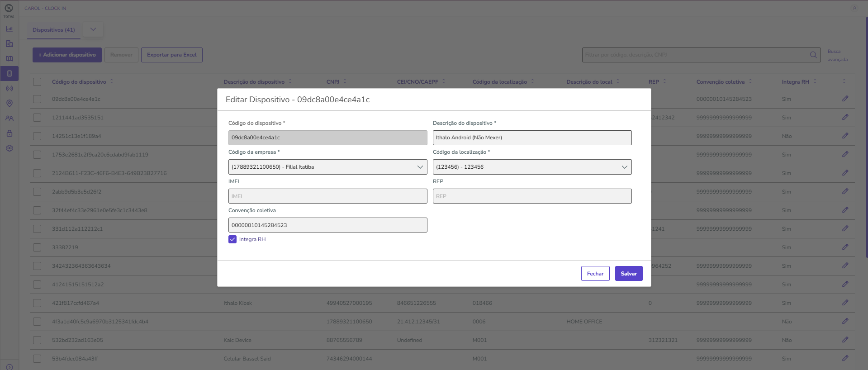Uncheck the Integra RH checkbox
Image resolution: width=868 pixels, height=370 pixels.
(x=232, y=239)
